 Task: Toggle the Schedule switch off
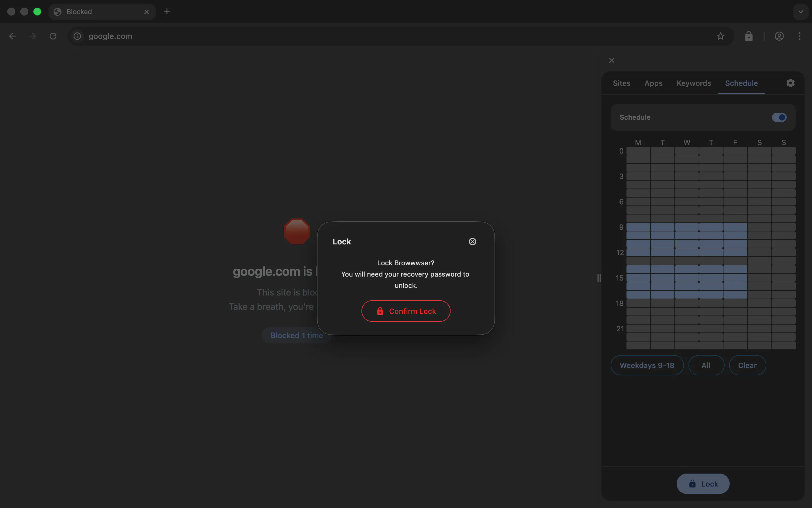tap(779, 117)
